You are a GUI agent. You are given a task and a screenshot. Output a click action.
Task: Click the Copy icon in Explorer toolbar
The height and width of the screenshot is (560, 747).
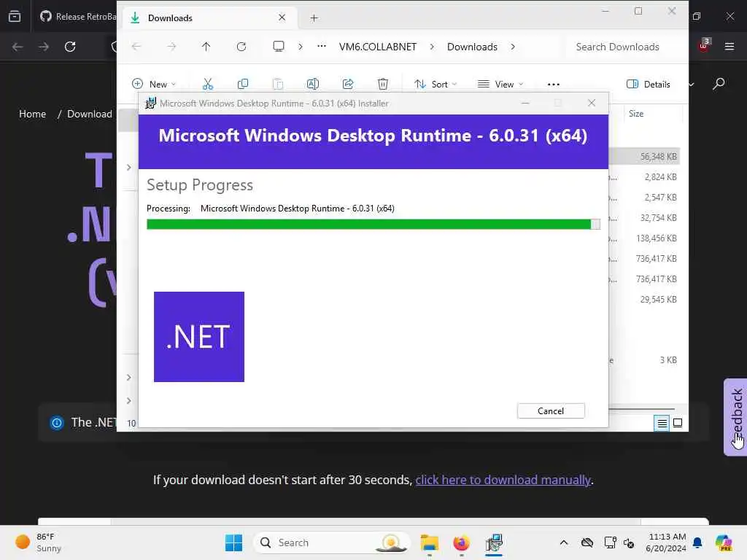pos(242,85)
